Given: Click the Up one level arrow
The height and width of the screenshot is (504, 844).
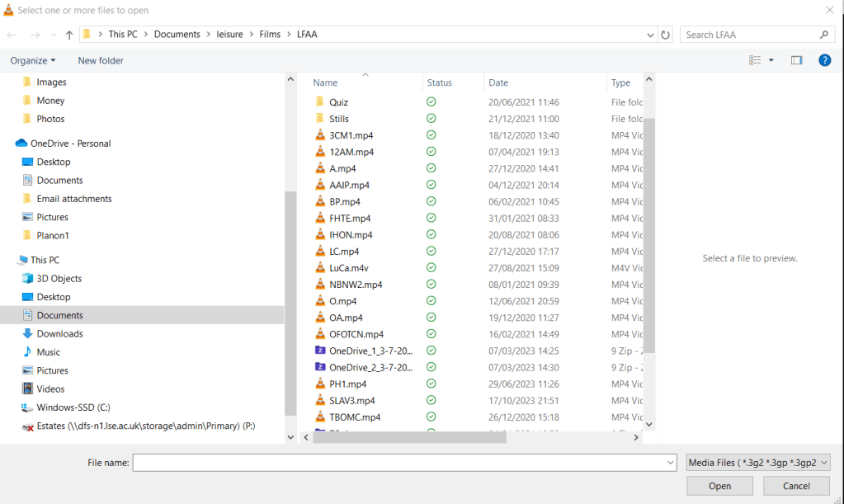Looking at the screenshot, I should tap(69, 35).
